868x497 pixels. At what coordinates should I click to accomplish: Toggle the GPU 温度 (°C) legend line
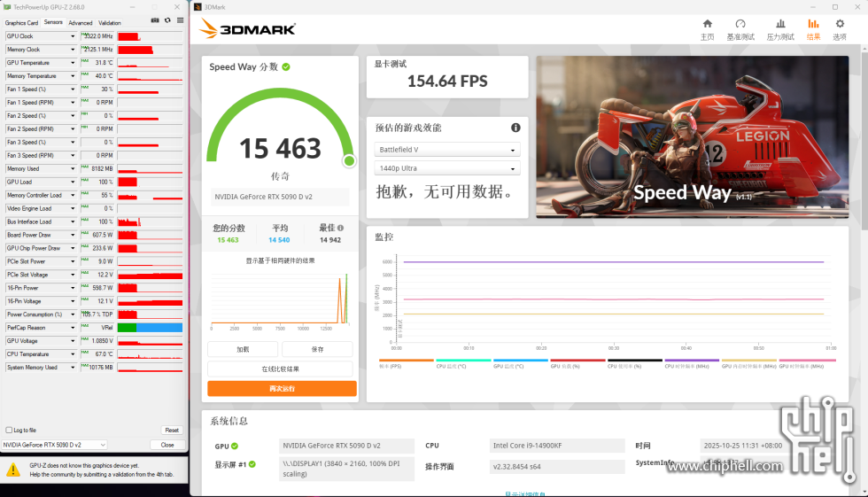pos(521,363)
